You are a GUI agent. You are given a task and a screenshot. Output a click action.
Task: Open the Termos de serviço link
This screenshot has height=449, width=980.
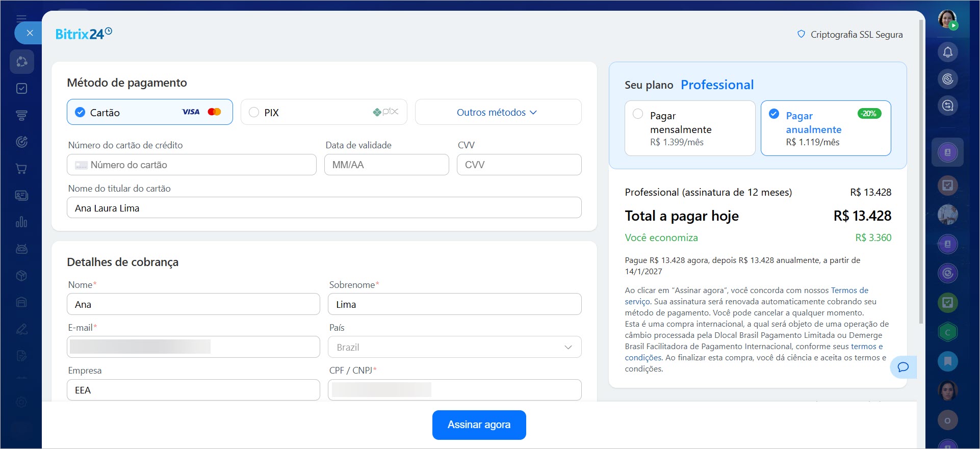[849, 290]
